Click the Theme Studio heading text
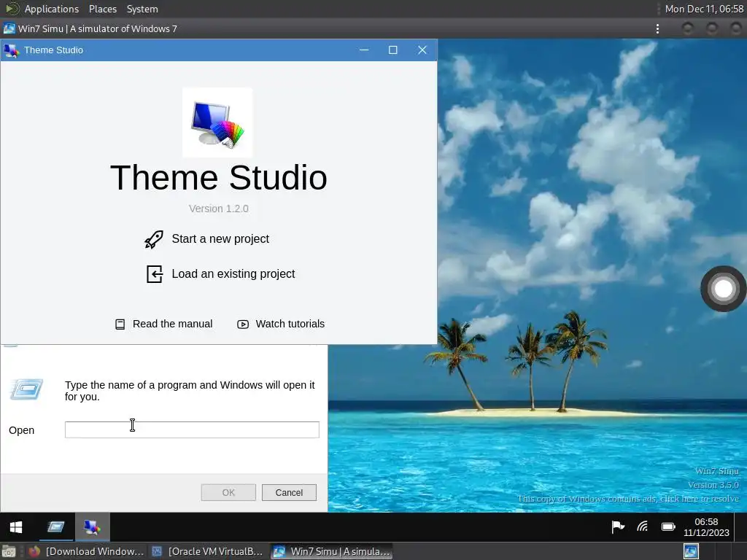This screenshot has height=560, width=747. tap(219, 178)
